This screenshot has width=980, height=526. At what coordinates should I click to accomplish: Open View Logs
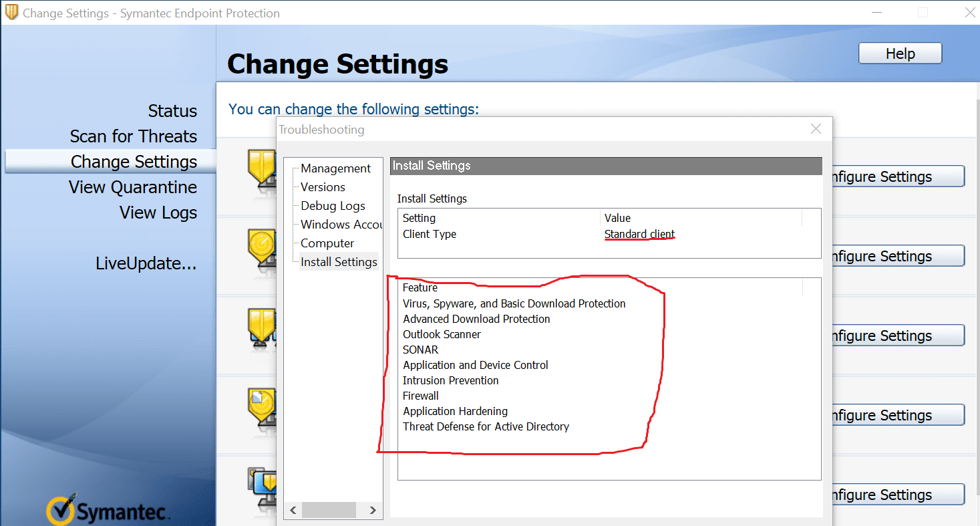pos(158,213)
